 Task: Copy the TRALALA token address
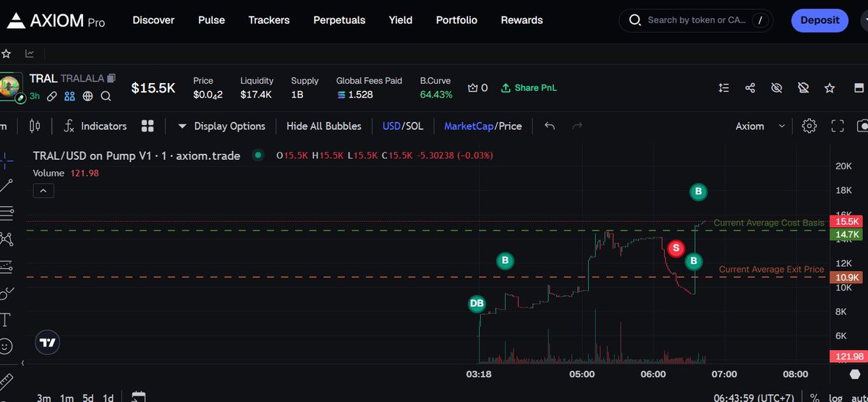[x=111, y=77]
